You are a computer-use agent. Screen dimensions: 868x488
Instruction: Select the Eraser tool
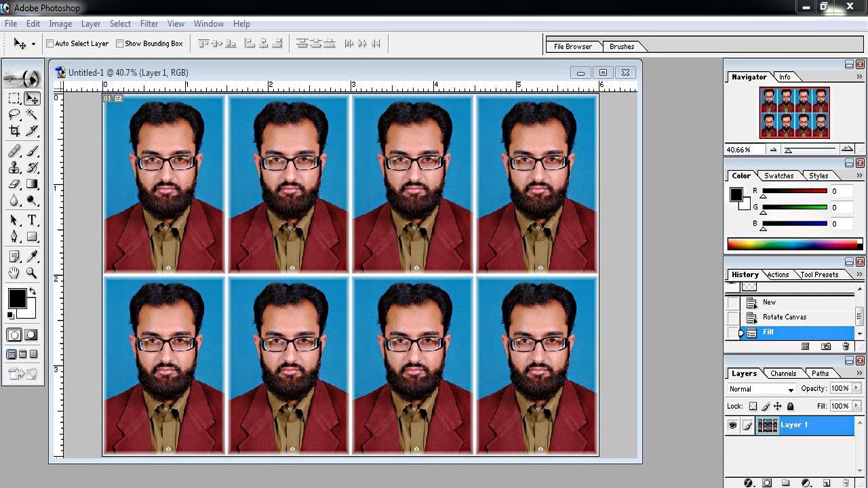point(14,184)
